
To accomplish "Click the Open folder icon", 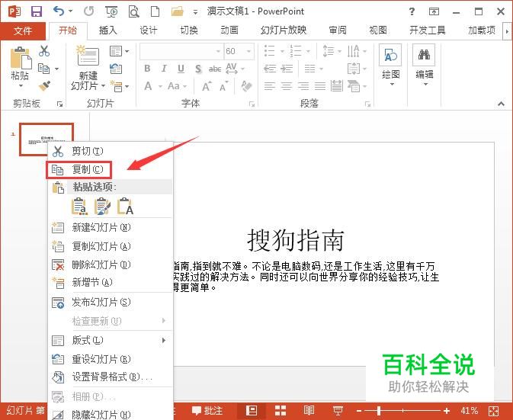I will click(x=177, y=11).
